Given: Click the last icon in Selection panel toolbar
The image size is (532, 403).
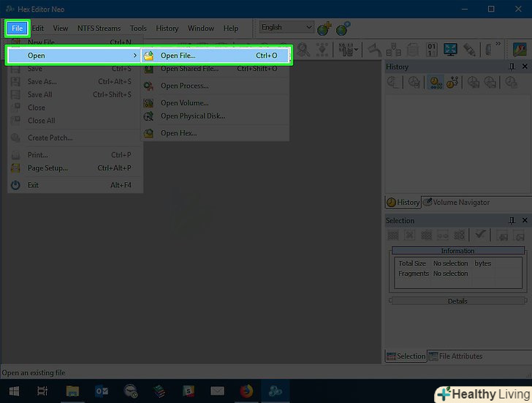Looking at the screenshot, I should 519,235.
